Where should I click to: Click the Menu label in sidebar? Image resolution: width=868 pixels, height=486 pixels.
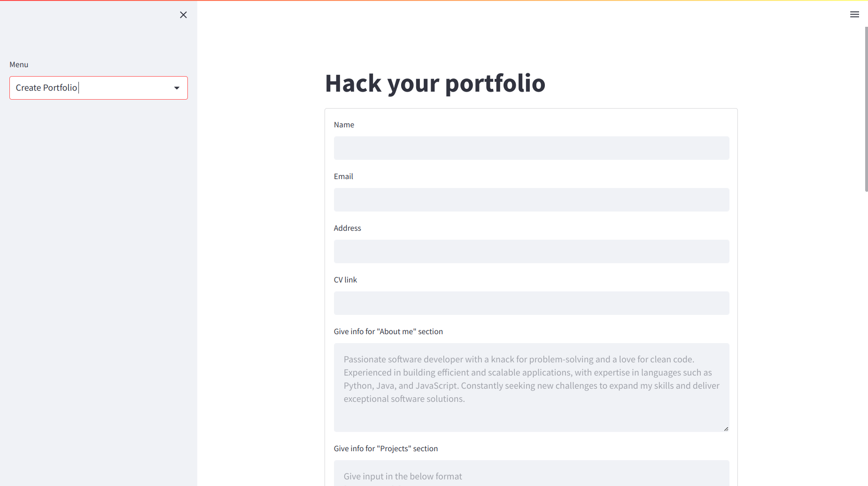19,64
